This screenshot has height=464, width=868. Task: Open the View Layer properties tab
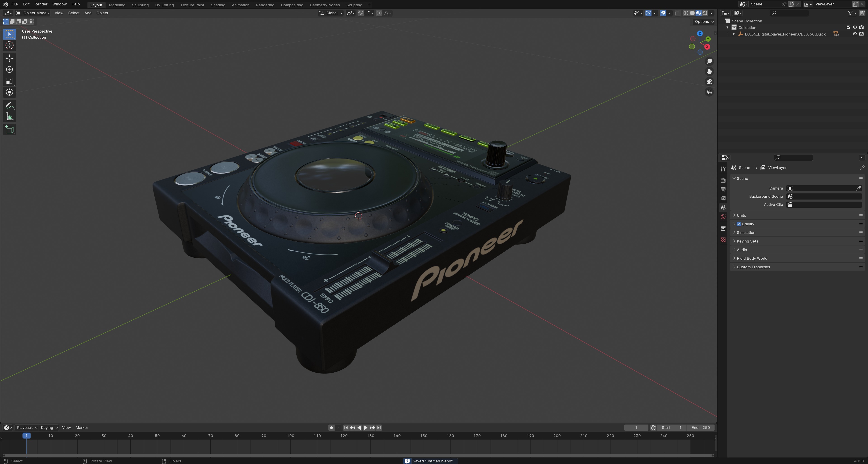tap(723, 199)
